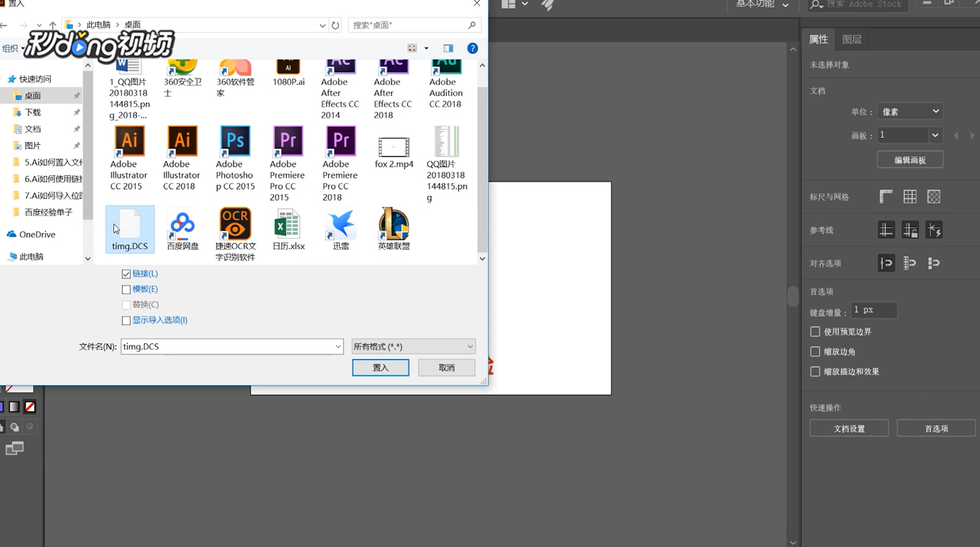Toggle the smart guides icon
The image size is (980, 547).
point(934,230)
